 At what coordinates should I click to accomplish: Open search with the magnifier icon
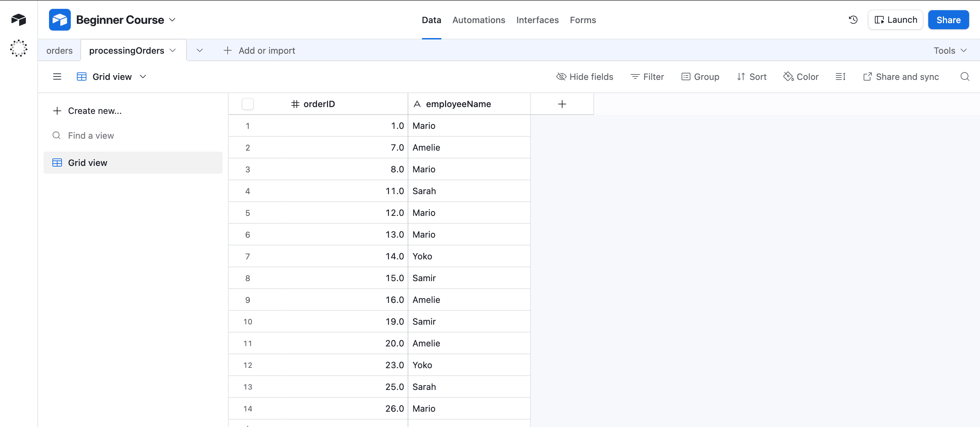[x=964, y=77]
